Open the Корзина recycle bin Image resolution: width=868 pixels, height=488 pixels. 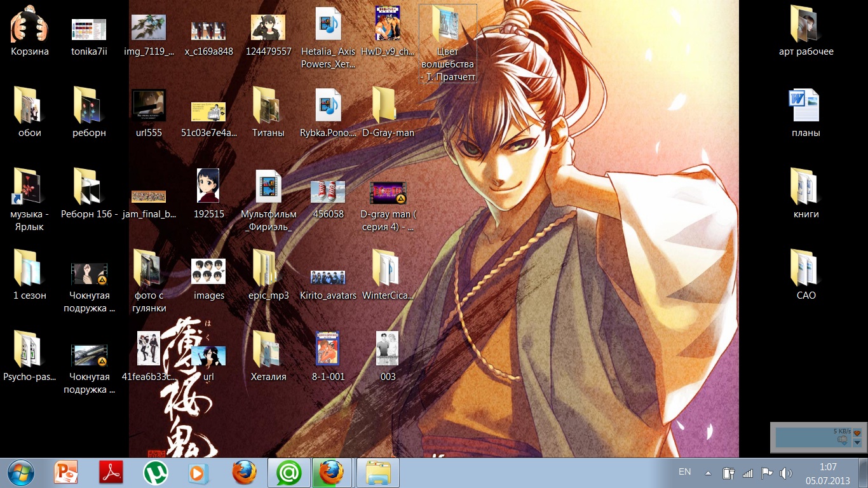tap(30, 32)
